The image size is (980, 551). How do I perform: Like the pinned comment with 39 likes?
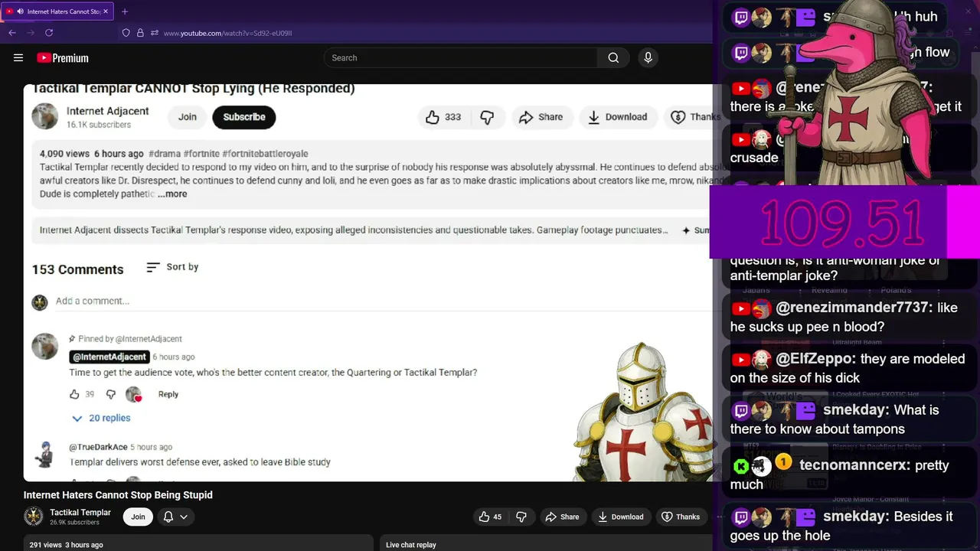pos(74,394)
